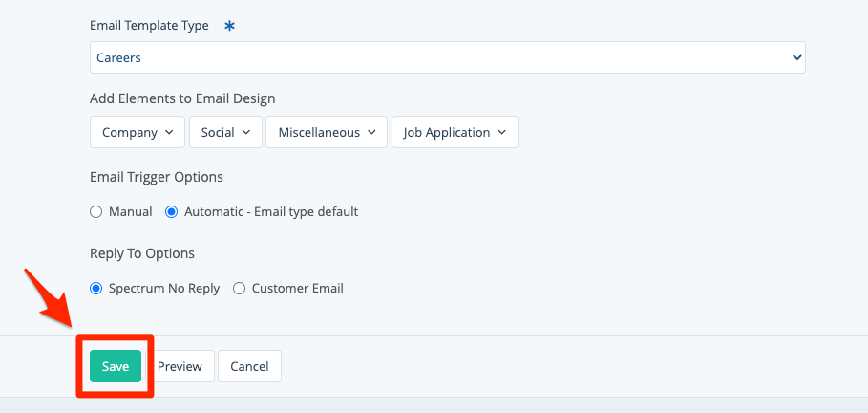This screenshot has height=413, width=868.
Task: Click the "Customer Email" label text
Action: (297, 288)
